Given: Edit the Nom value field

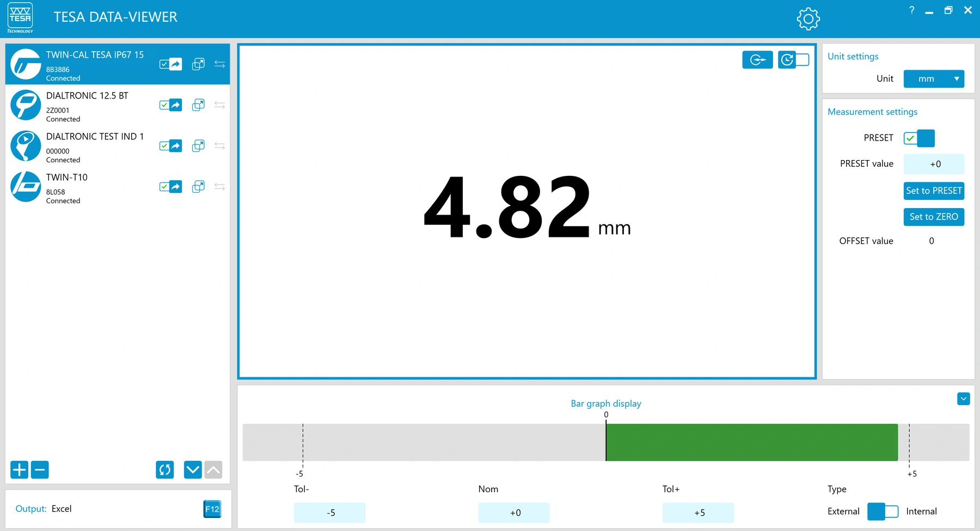Looking at the screenshot, I should (514, 513).
